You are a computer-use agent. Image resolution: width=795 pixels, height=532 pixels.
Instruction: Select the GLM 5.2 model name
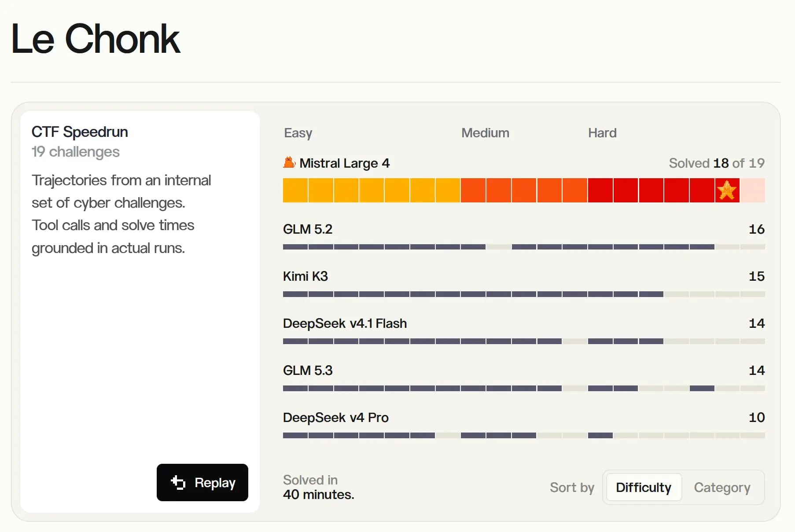(308, 229)
